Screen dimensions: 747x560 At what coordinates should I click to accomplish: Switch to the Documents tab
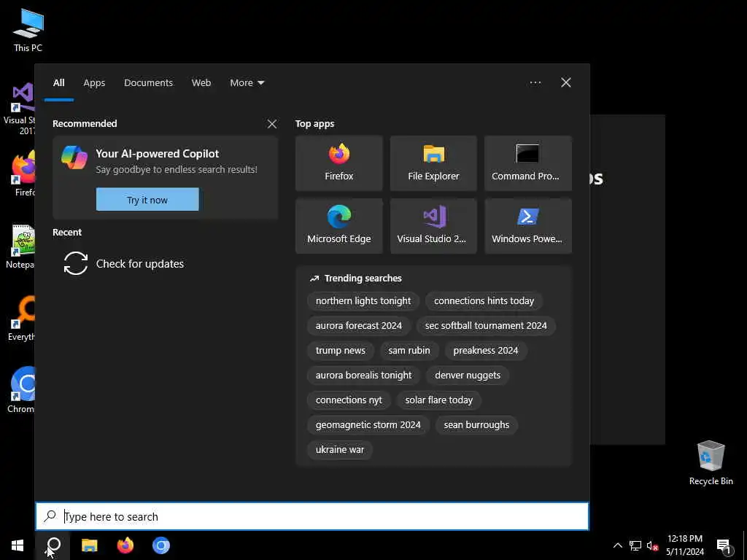coord(148,83)
